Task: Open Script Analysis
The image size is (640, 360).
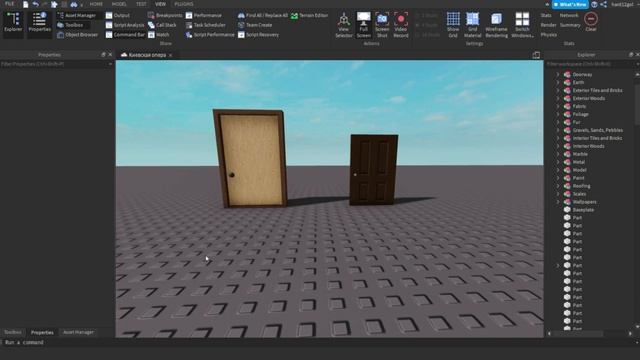Action: (x=125, y=25)
